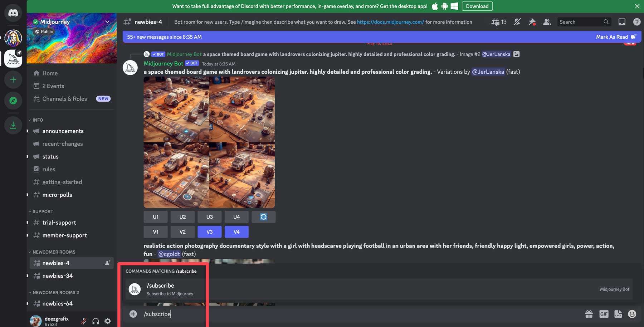Click the Download desktop app button
The width and height of the screenshot is (644, 327).
477,6
